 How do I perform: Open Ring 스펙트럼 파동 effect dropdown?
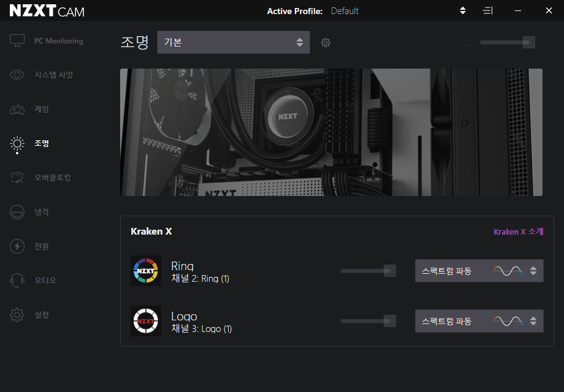(479, 271)
